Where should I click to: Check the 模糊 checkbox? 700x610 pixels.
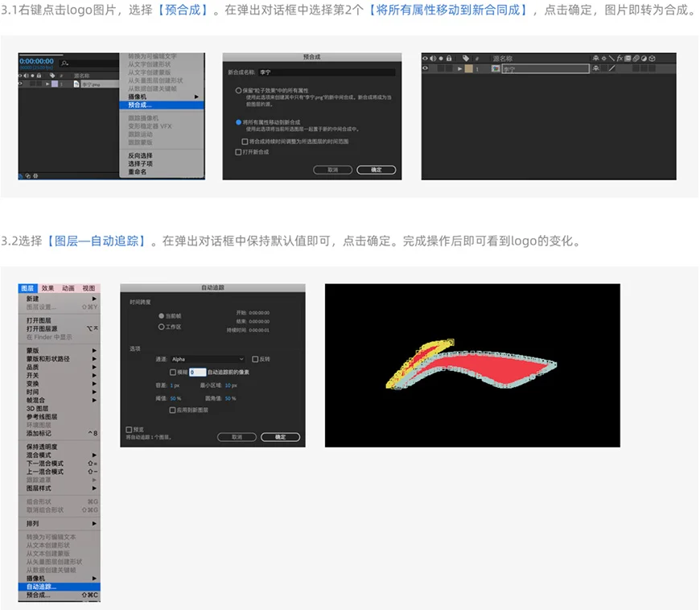coord(173,372)
